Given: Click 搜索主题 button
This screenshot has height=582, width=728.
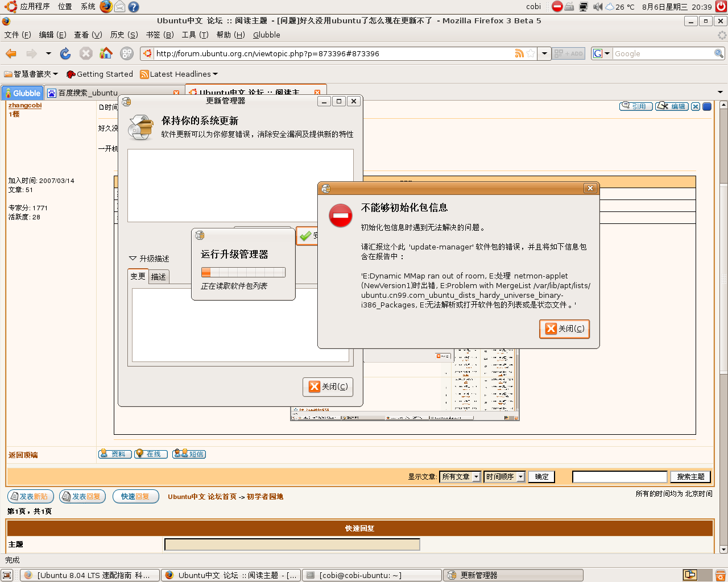Looking at the screenshot, I should [x=690, y=477].
